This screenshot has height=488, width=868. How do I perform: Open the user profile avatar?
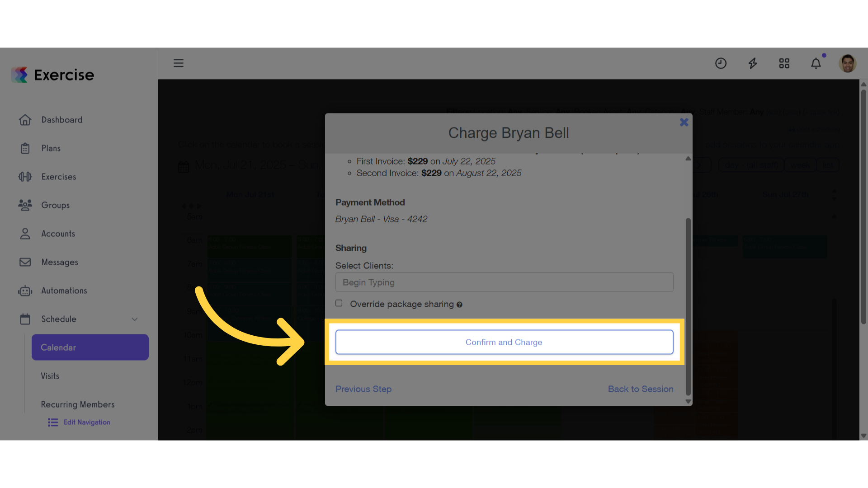pos(848,63)
